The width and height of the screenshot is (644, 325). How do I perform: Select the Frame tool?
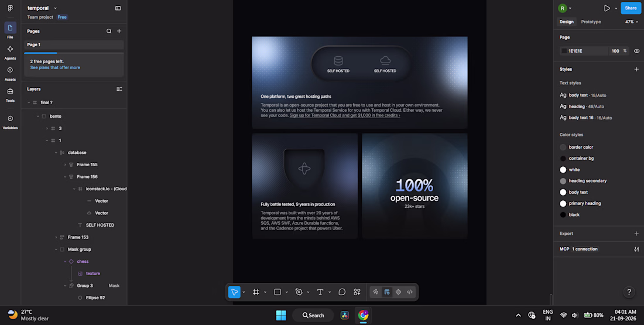[x=256, y=292]
